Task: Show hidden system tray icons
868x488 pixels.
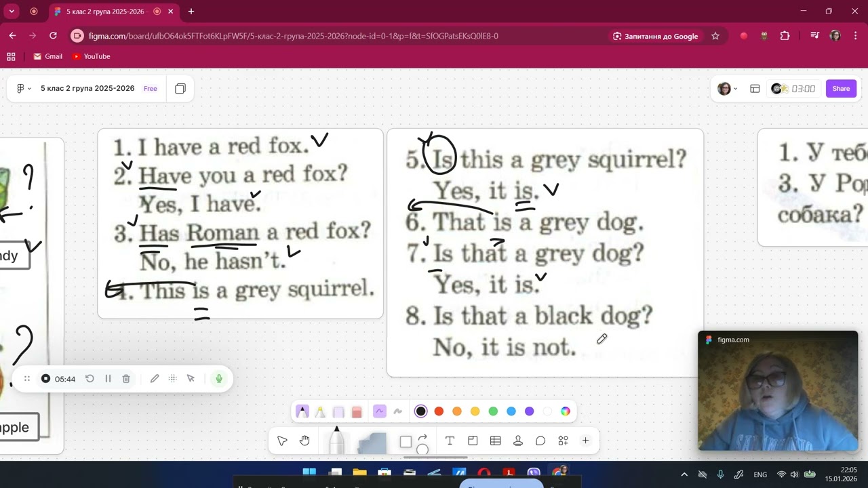Action: (x=684, y=474)
